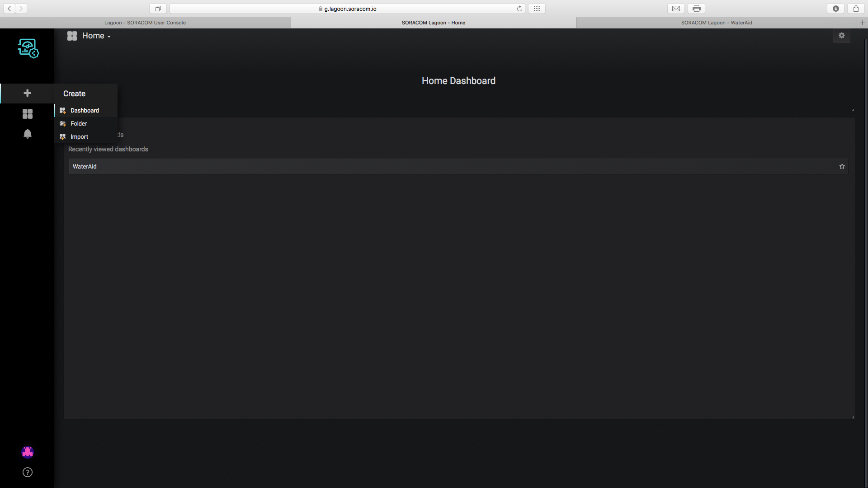The width and height of the screenshot is (868, 488).
Task: Select Folder from the Create menu
Action: click(79, 123)
